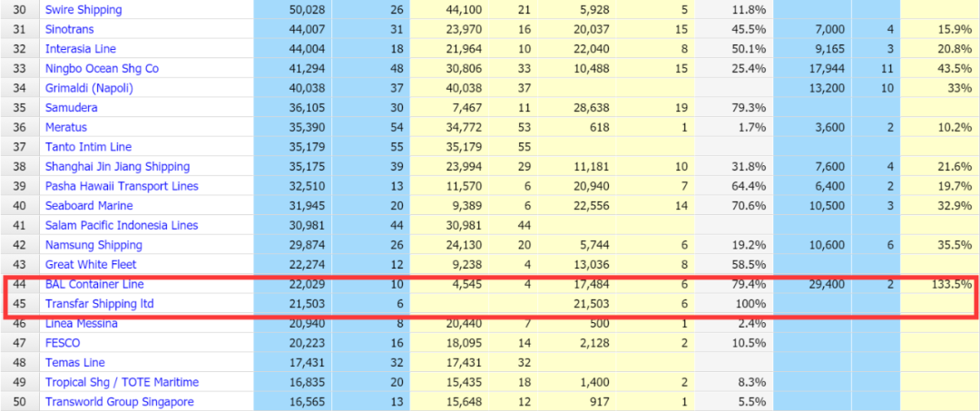Open Grimaldi (Napoli) link
Viewport: 980px width, 411px height.
click(x=93, y=88)
